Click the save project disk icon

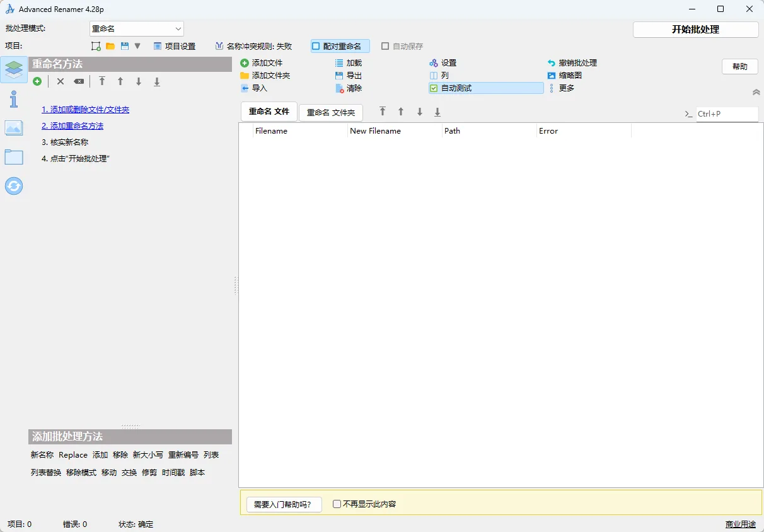click(125, 46)
